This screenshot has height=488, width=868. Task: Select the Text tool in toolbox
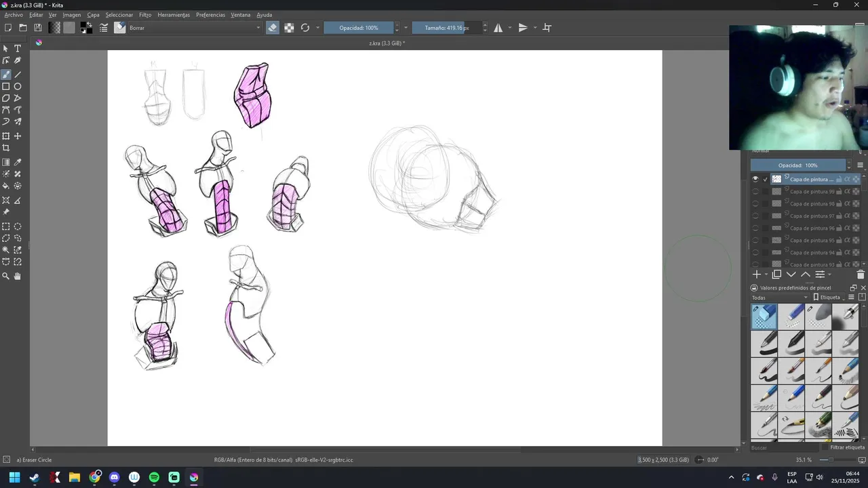point(18,49)
